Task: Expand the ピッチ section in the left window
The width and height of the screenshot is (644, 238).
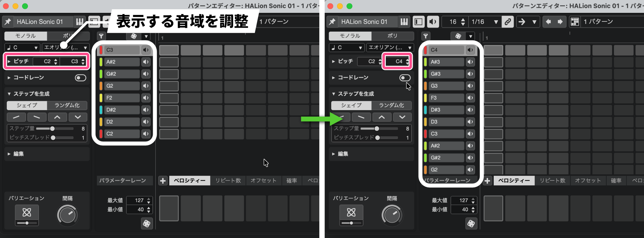Action: coord(9,61)
